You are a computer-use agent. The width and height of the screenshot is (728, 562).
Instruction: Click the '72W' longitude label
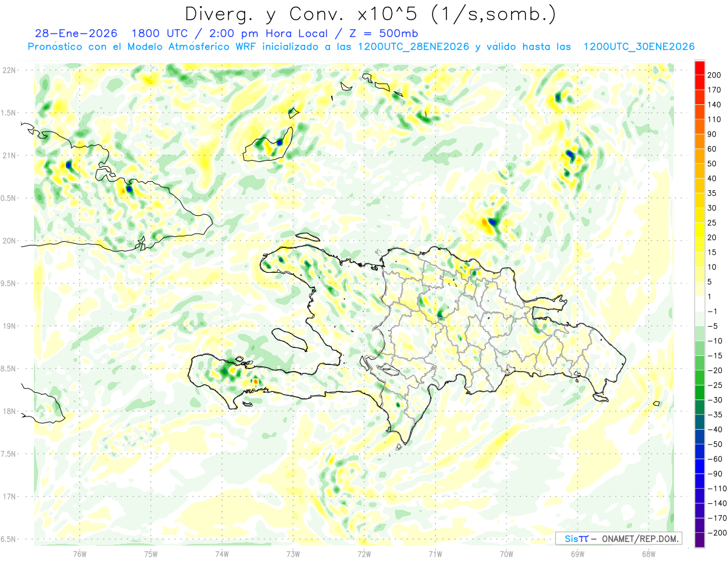[x=364, y=554]
